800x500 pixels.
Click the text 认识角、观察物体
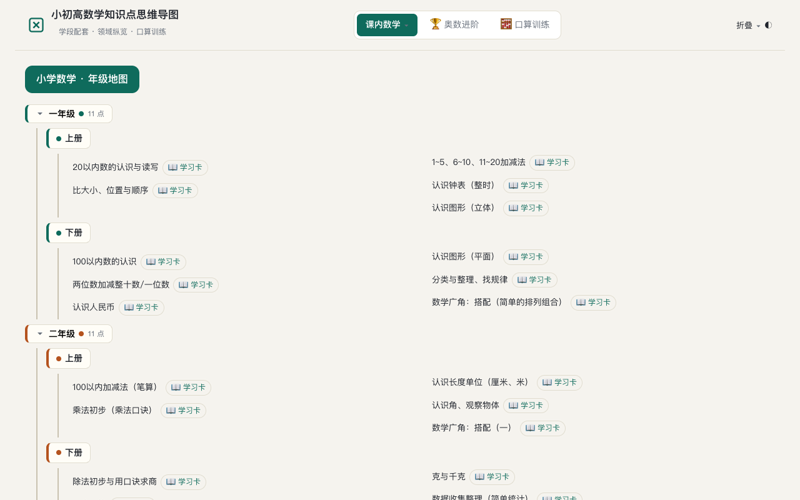tap(465, 405)
